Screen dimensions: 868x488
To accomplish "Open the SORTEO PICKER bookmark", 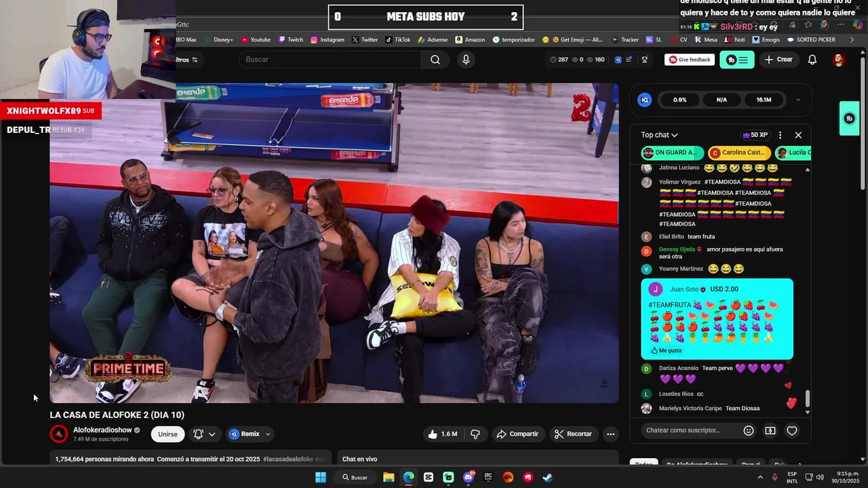I will (x=811, y=40).
